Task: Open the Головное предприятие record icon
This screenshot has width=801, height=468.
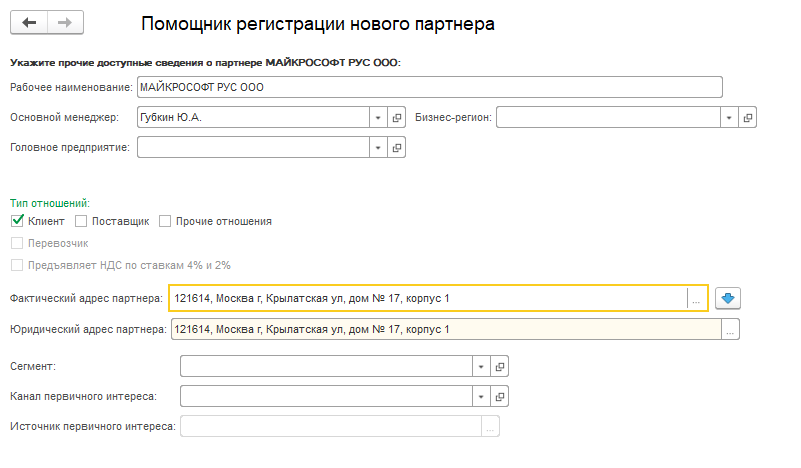Action: click(397, 148)
